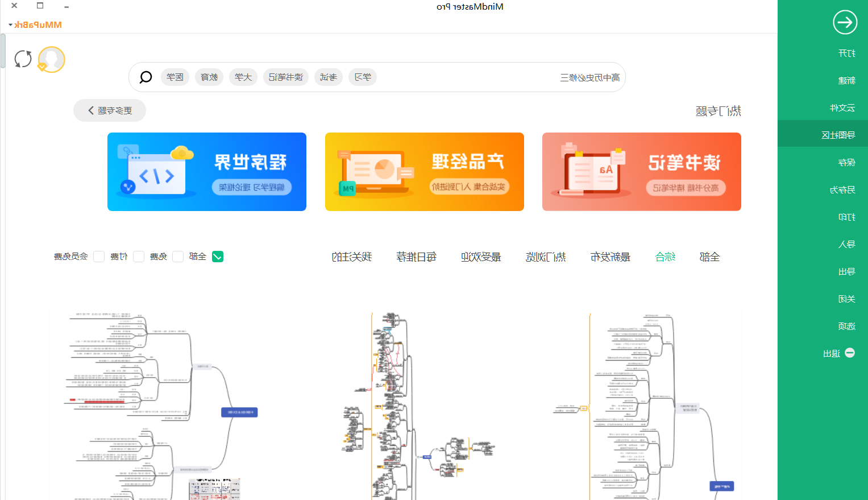Screen dimensions: 868x500
Task: Check the 会员免费 checkbox
Action: (x=99, y=257)
